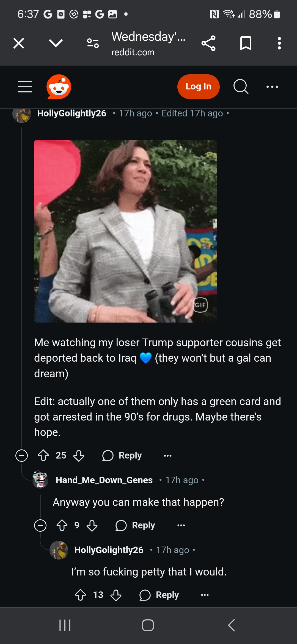Play the GIF in the comment
The width and height of the screenshot is (297, 644).
click(125, 231)
